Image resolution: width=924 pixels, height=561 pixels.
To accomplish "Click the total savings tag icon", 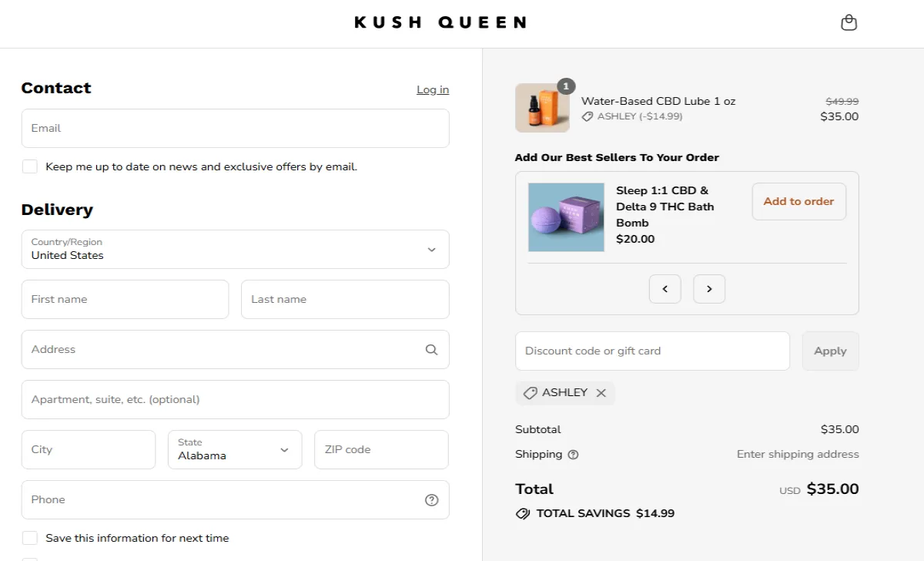I will pyautogui.click(x=523, y=514).
